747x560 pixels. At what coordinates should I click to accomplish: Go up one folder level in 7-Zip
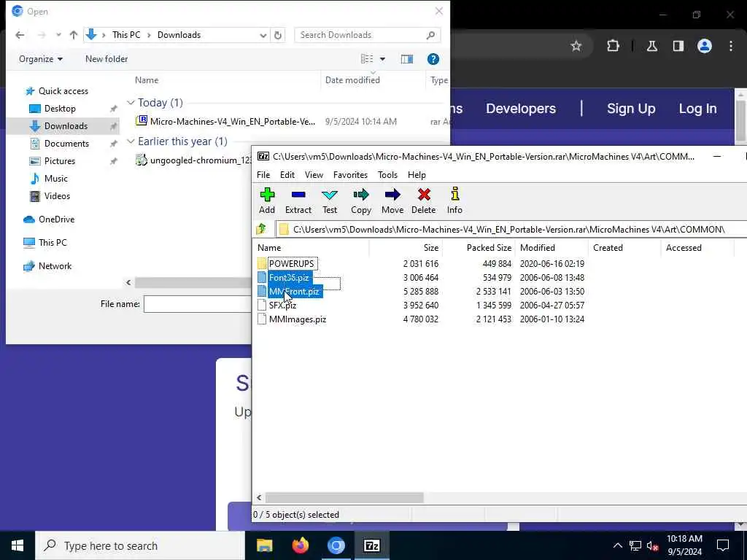(261, 229)
